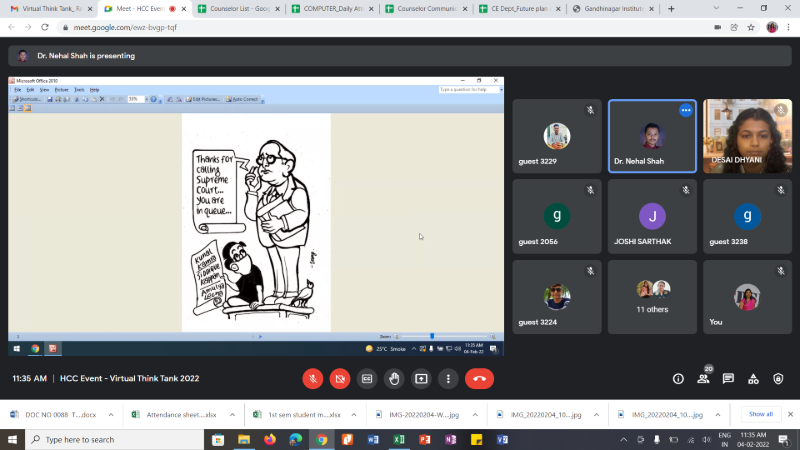Unmute the microphone in Meet controls

[x=313, y=379]
